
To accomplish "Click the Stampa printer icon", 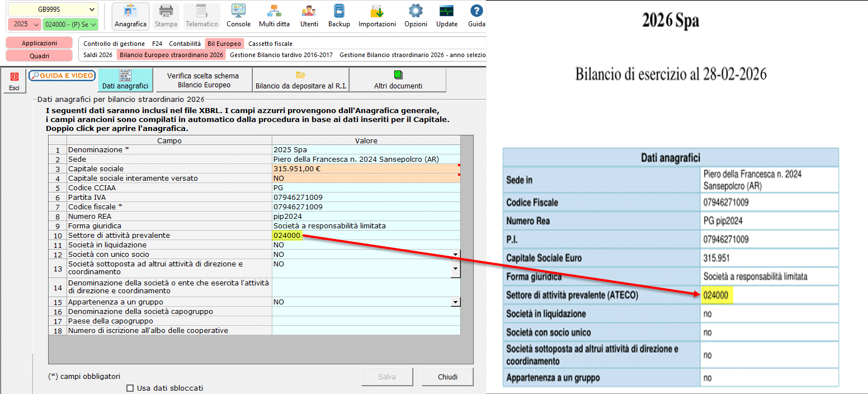I will click(166, 16).
